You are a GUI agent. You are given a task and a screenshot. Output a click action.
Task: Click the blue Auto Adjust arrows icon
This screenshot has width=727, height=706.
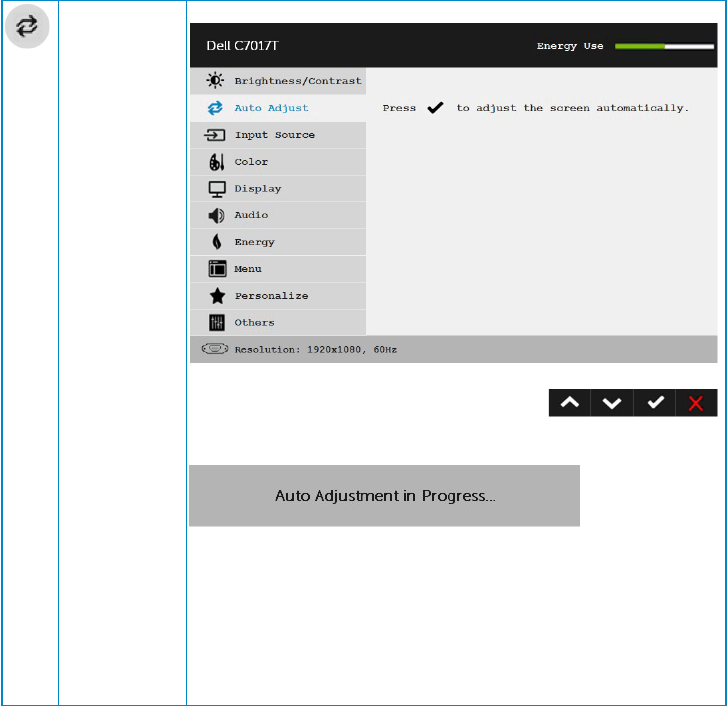[215, 108]
